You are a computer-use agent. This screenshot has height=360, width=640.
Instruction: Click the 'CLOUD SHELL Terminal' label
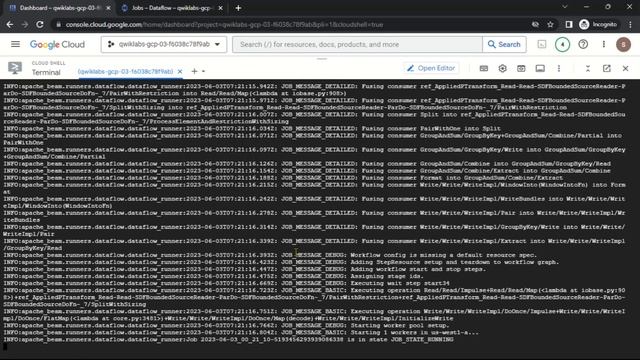click(48, 69)
